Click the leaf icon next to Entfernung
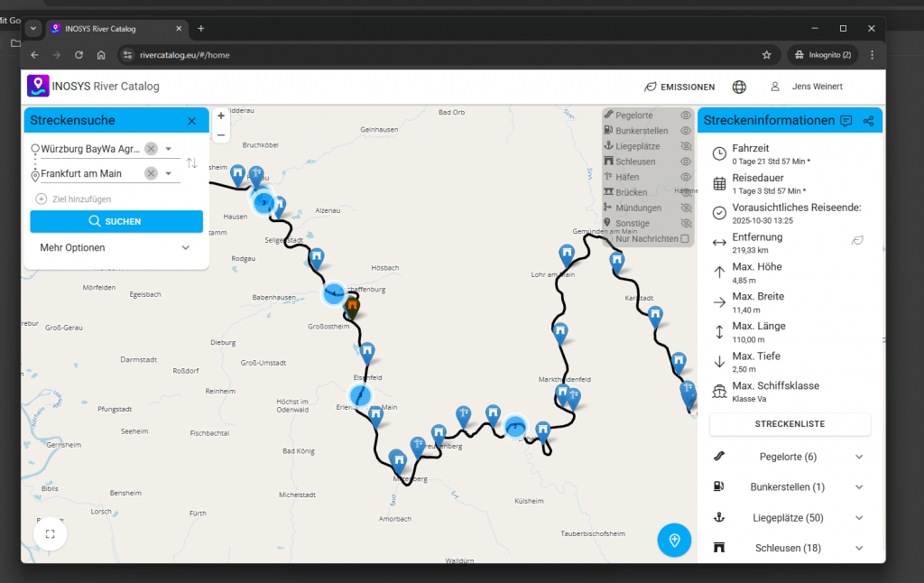924x583 pixels. point(858,241)
